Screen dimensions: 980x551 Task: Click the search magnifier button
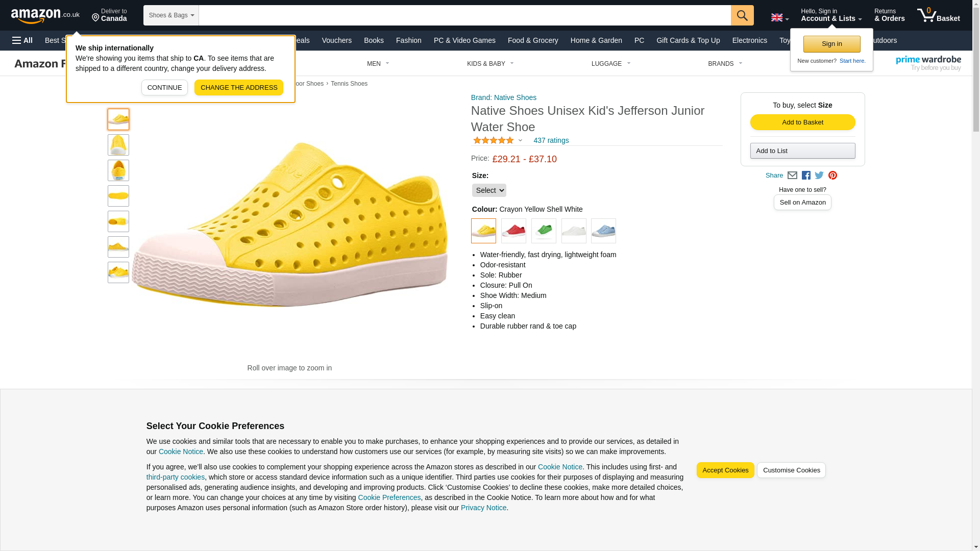[x=742, y=15]
